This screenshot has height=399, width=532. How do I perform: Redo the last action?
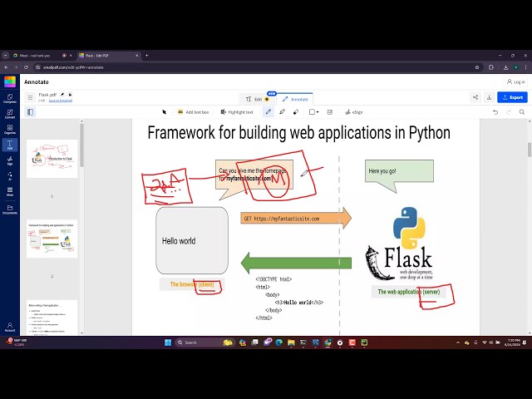coord(509,112)
